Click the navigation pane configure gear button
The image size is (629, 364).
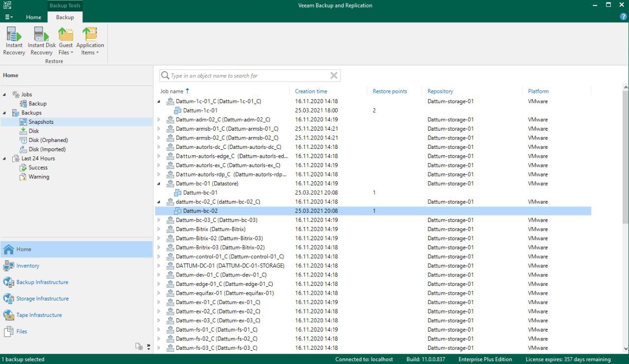point(140,347)
